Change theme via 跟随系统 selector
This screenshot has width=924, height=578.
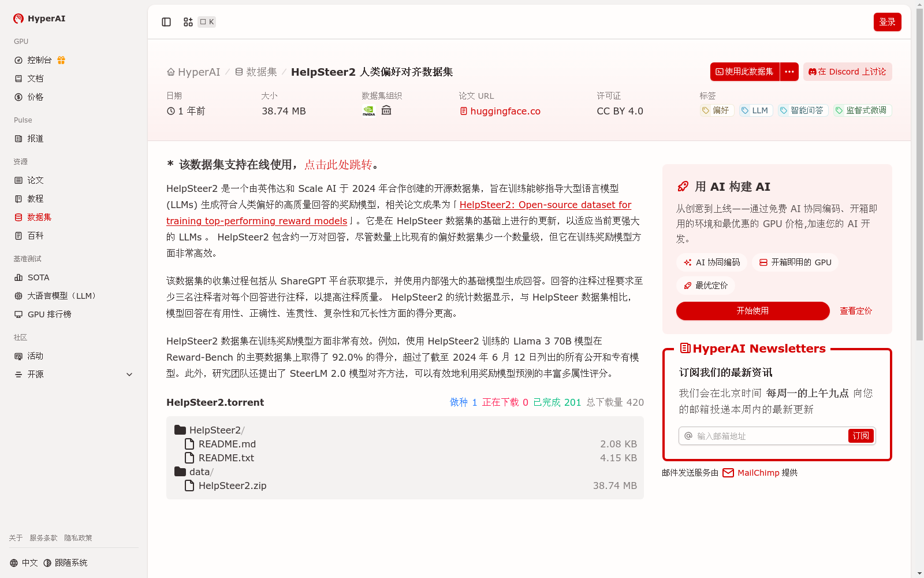(x=65, y=563)
